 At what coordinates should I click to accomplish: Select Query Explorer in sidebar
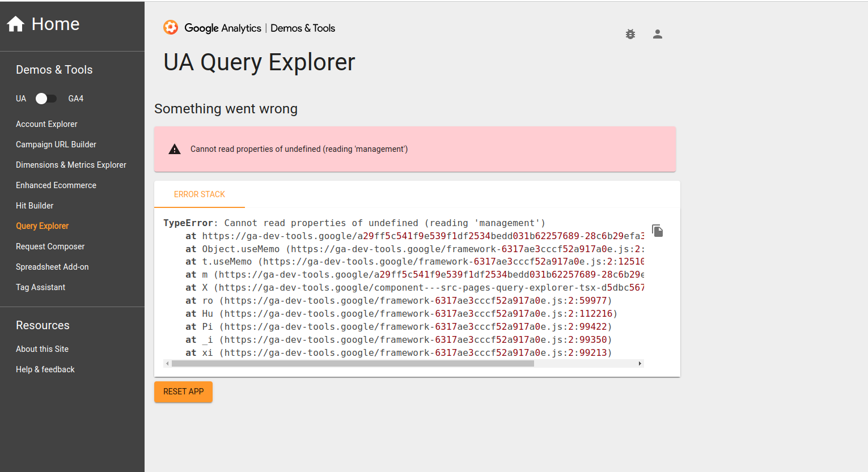click(42, 226)
